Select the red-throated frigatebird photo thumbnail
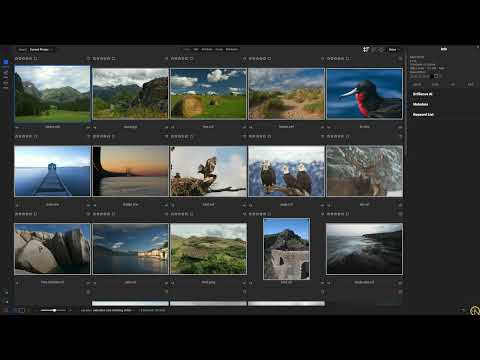The height and width of the screenshot is (360, 480). (x=365, y=94)
